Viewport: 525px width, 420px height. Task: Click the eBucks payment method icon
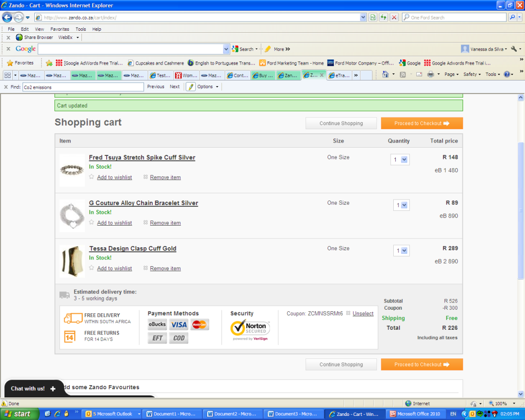(x=157, y=325)
